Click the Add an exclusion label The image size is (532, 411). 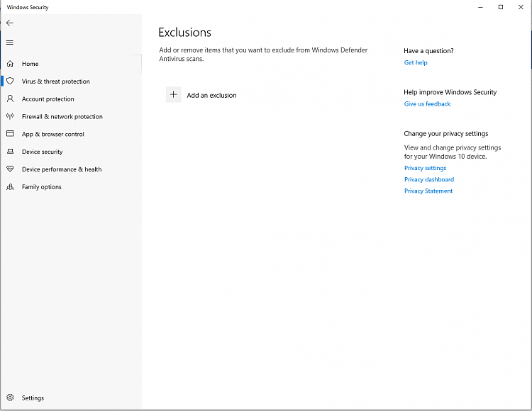tap(211, 95)
